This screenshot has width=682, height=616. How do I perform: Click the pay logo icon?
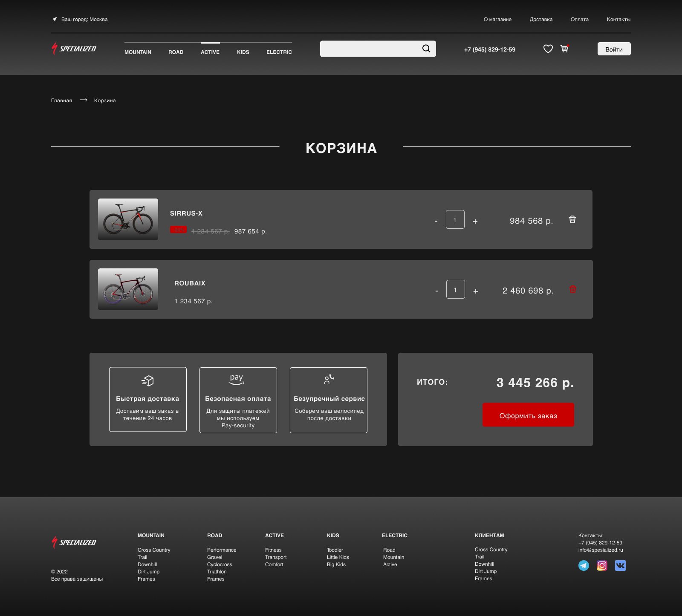pyautogui.click(x=237, y=379)
